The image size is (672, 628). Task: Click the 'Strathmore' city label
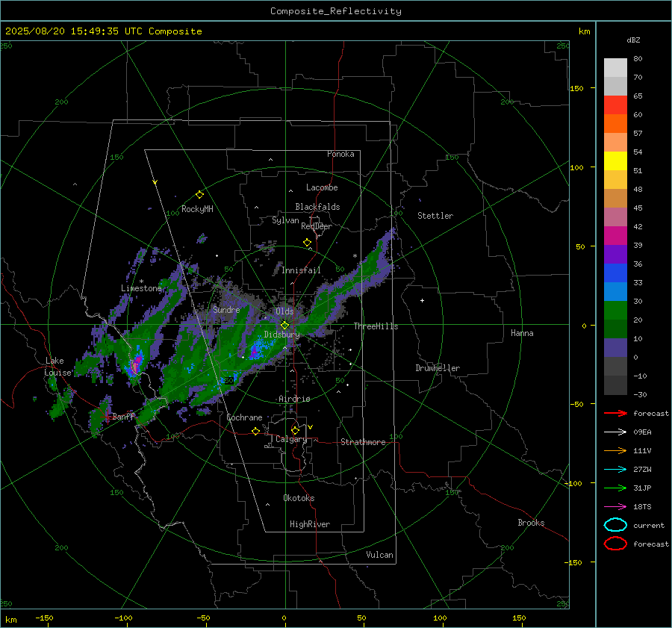tap(363, 442)
